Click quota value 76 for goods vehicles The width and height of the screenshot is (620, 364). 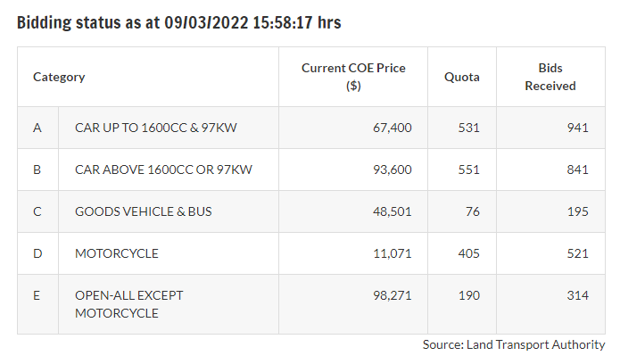[472, 211]
